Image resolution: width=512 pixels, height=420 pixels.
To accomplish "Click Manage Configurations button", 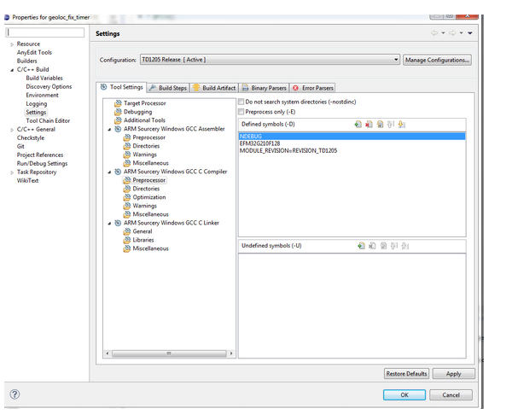I will [x=437, y=60].
